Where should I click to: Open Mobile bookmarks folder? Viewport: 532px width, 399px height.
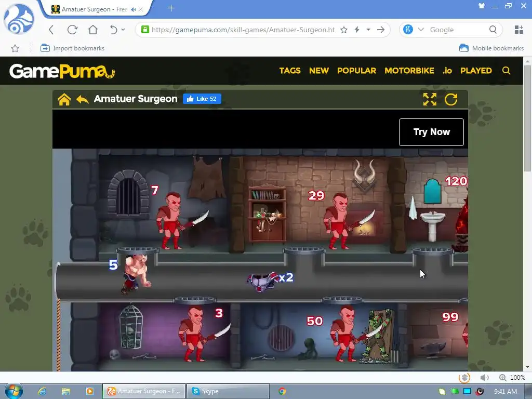491,48
